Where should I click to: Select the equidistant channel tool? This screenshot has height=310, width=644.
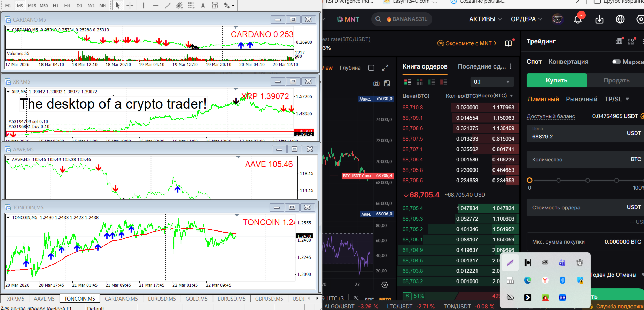pos(179,5)
